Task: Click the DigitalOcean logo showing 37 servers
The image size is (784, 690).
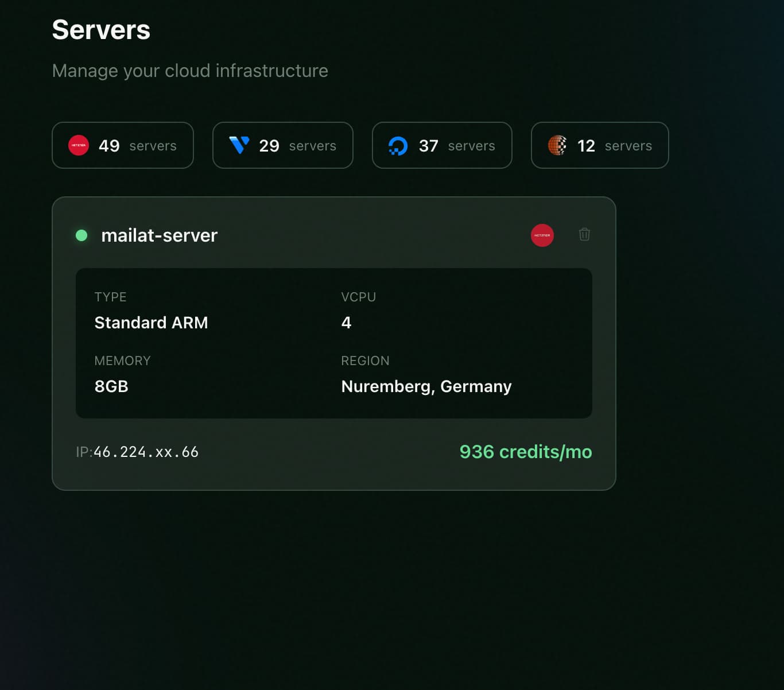Action: [399, 146]
